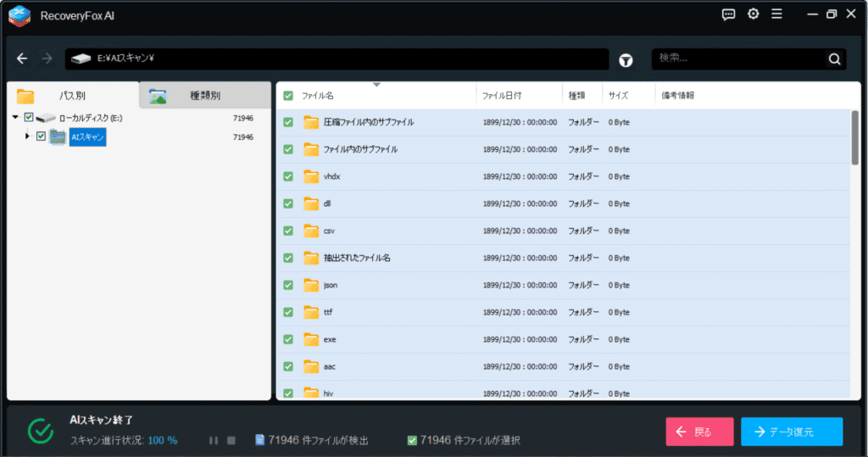Uncheck the exe folder checkbox
Image resolution: width=868 pixels, height=457 pixels.
coord(288,339)
